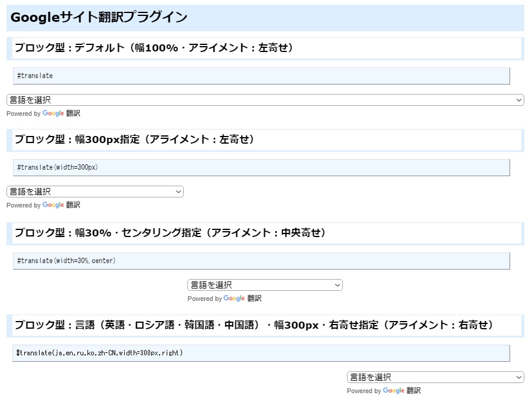Click the Google logo in the first translator
This screenshot has height=402, width=532.
tap(53, 114)
